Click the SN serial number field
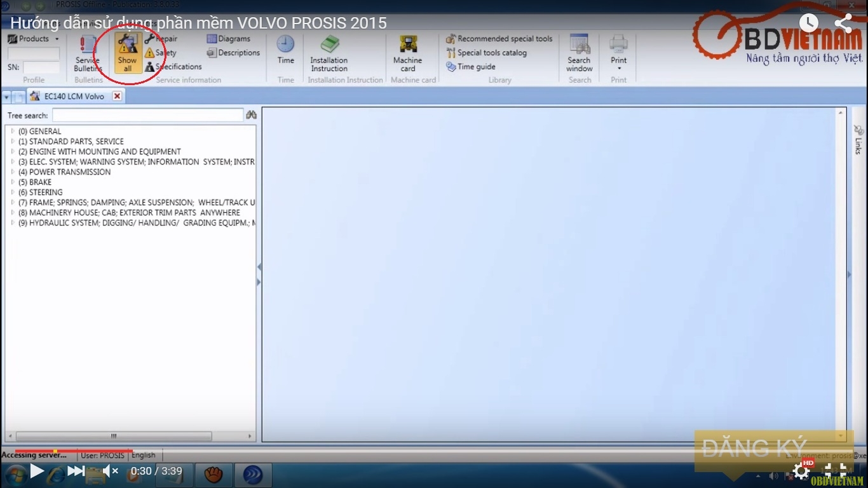This screenshot has width=868, height=488. [42, 67]
